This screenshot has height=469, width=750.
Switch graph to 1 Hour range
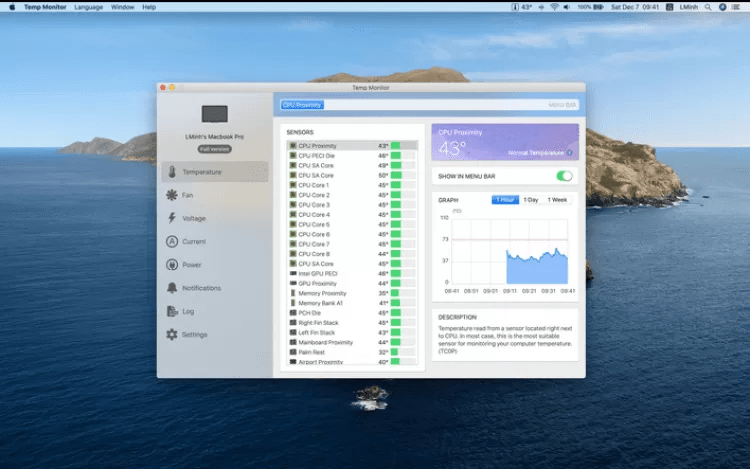tap(505, 200)
